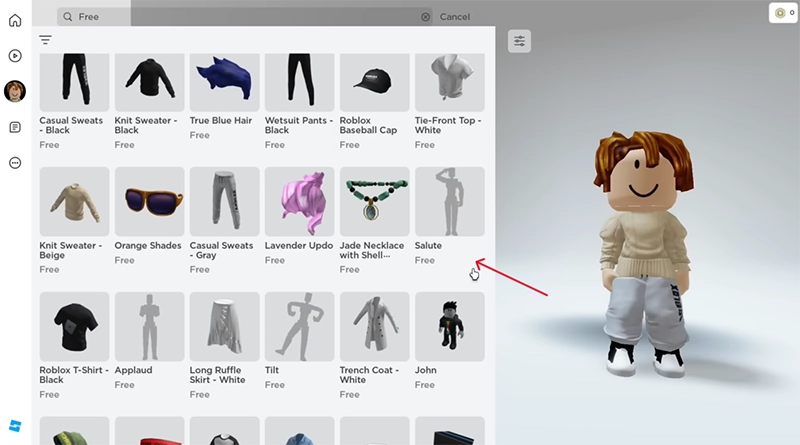Click 'Roblox Baseball Cap' item name
The image size is (800, 445).
[x=368, y=125]
